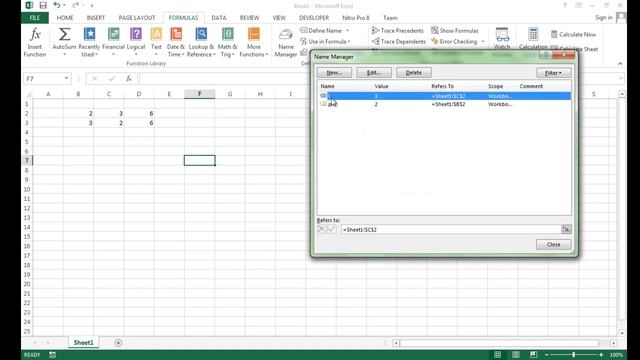Switch to the PAGE LAYOUT tab
This screenshot has width=640, height=360.
137,18
